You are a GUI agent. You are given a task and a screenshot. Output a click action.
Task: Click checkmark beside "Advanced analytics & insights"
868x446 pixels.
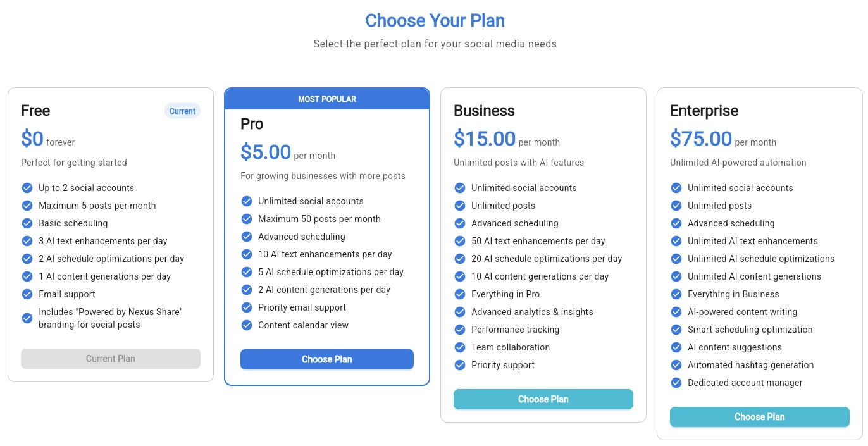(460, 312)
